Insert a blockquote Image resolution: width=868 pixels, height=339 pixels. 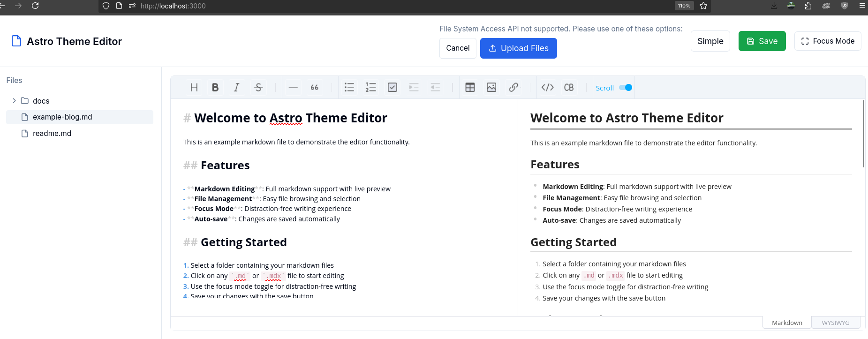click(315, 87)
